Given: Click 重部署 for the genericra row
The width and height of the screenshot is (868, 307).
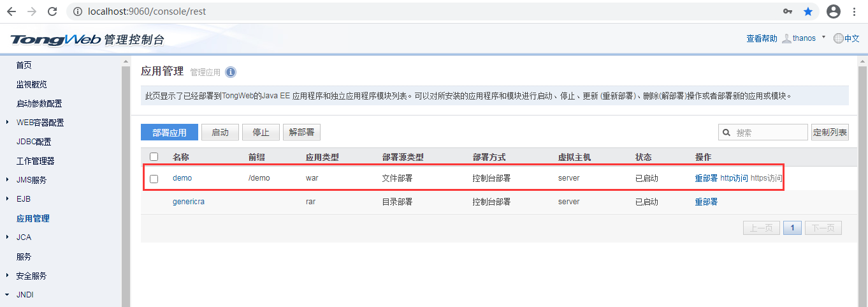Looking at the screenshot, I should [x=706, y=202].
